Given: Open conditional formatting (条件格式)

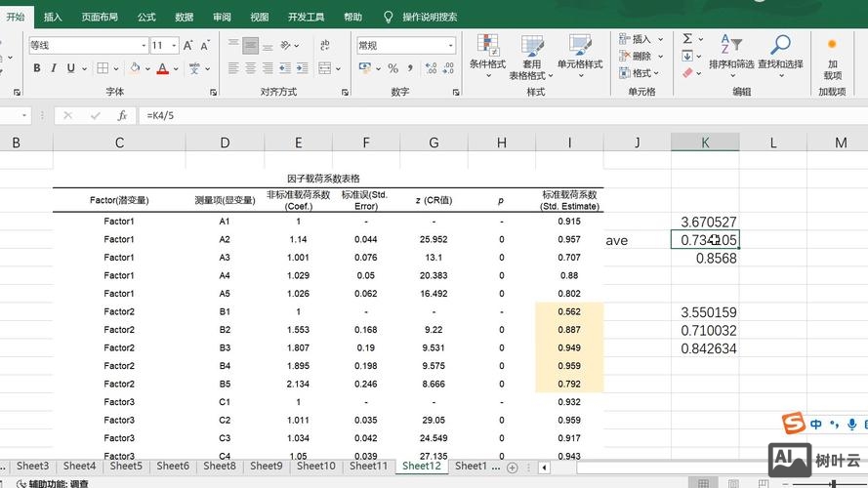Looking at the screenshot, I should pos(487,56).
